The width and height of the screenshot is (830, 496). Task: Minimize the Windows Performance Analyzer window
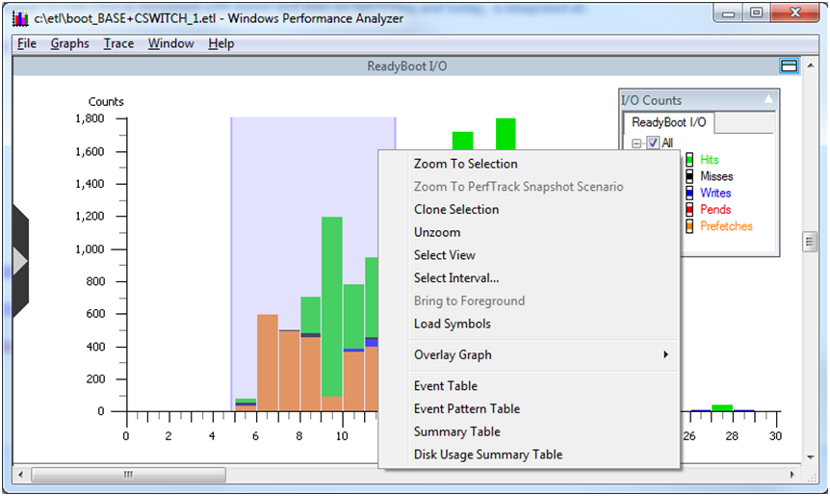tap(728, 13)
